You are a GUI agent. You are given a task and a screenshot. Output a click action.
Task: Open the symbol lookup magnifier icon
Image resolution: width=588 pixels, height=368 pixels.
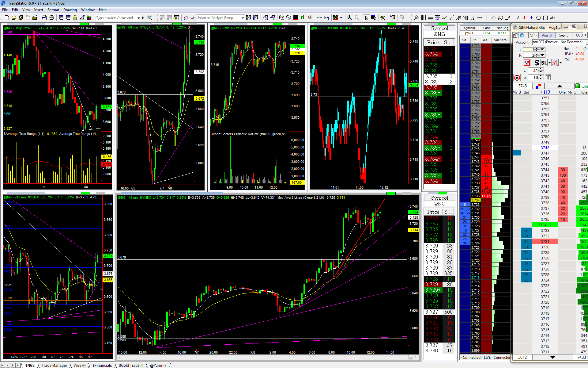(x=149, y=18)
